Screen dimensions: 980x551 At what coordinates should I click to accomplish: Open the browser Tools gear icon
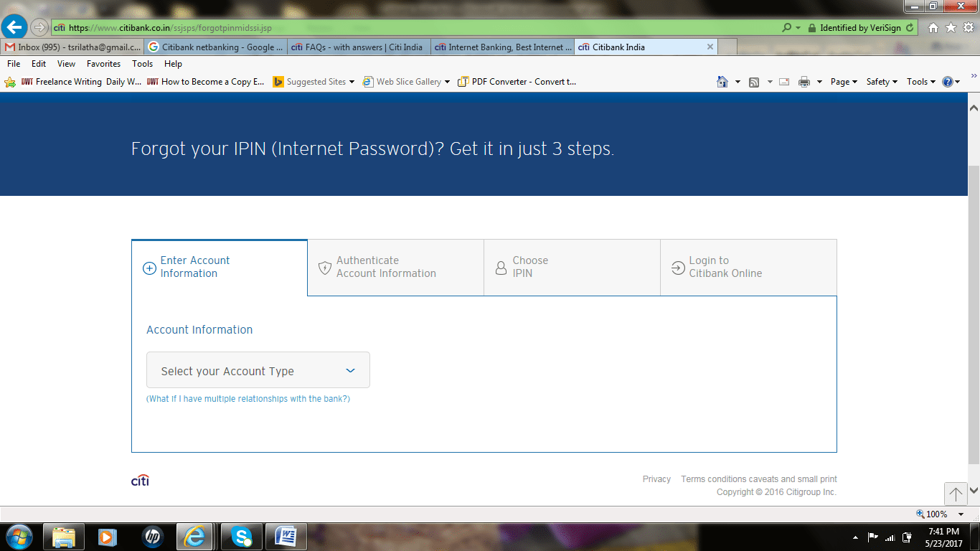968,27
